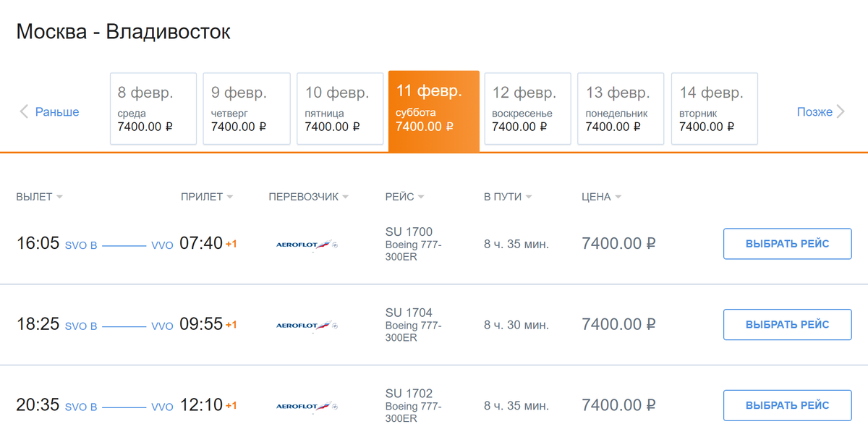This screenshot has height=445, width=868.
Task: Sort by ЦЕНА column arrow
Action: pos(618,197)
